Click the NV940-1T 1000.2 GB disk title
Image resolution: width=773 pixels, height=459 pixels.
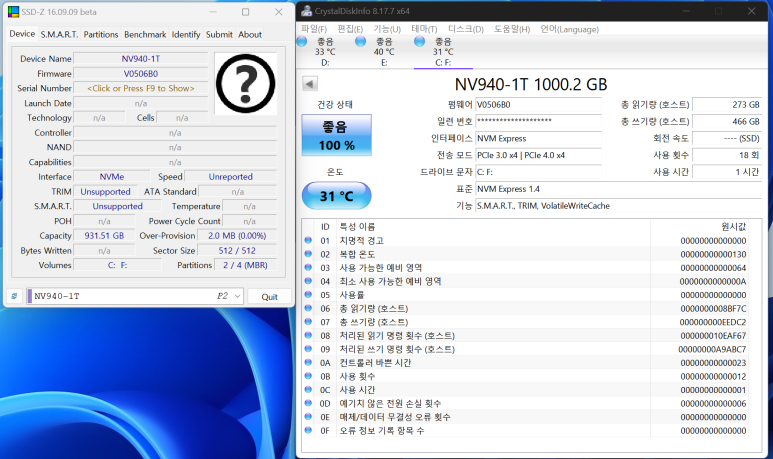tap(531, 84)
